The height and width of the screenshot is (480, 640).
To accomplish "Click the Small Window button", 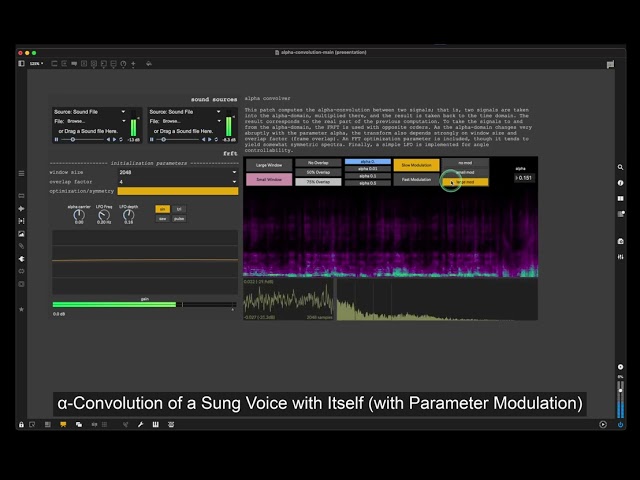I will [x=269, y=180].
